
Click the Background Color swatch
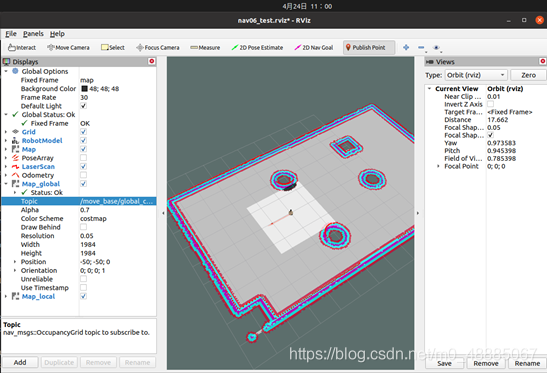click(x=84, y=89)
